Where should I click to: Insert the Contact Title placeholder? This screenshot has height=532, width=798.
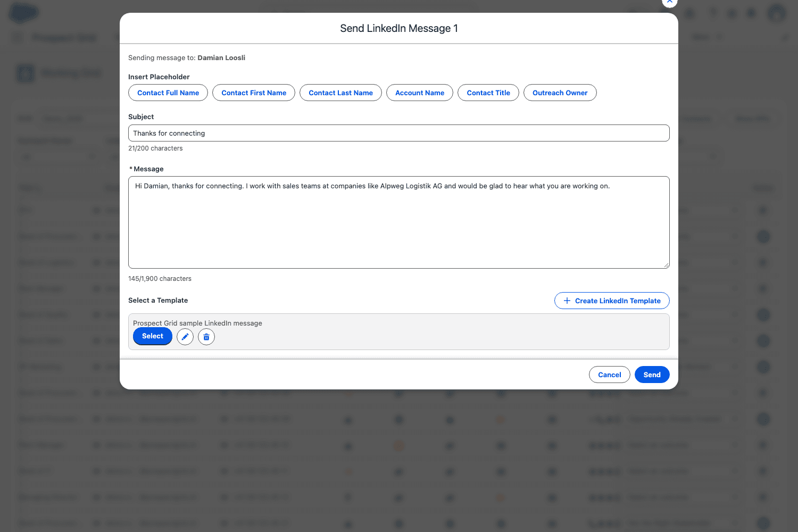(488, 93)
